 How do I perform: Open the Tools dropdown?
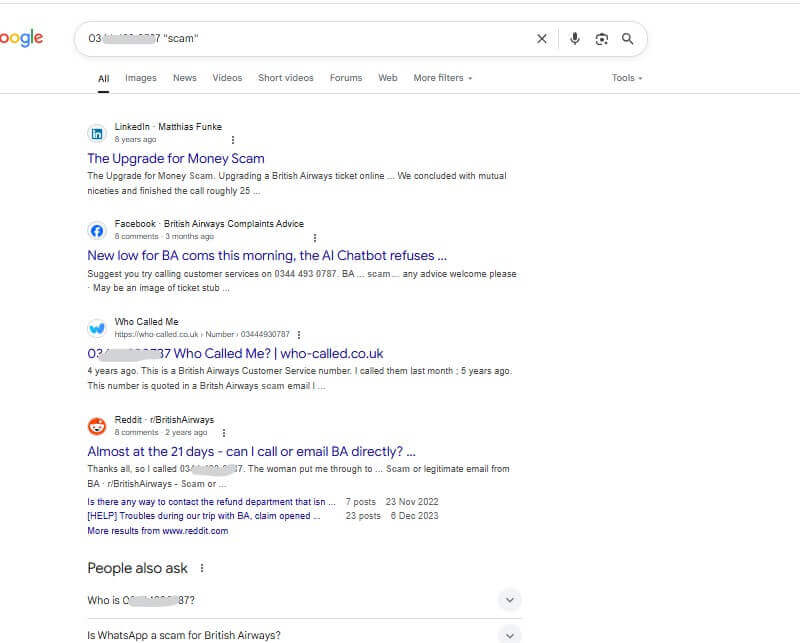tap(627, 78)
